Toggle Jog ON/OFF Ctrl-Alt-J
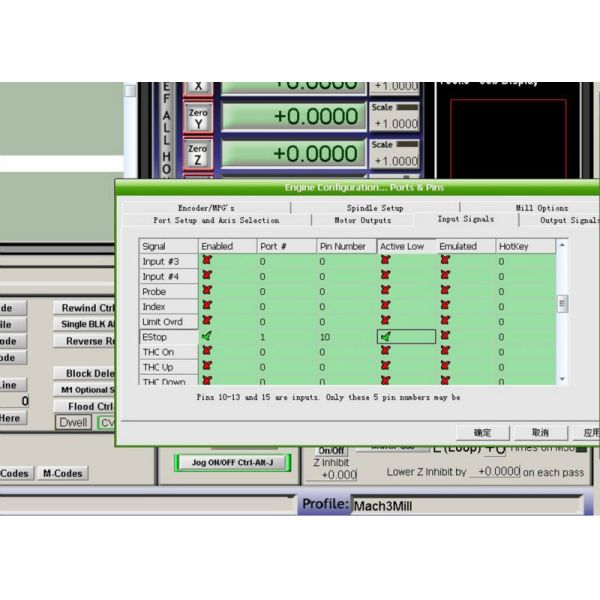 point(231,462)
